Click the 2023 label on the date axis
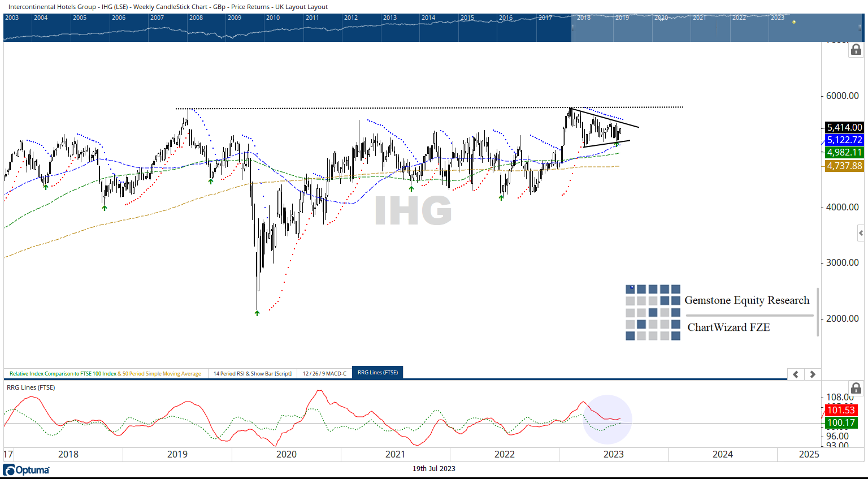The image size is (868, 479). click(x=614, y=454)
